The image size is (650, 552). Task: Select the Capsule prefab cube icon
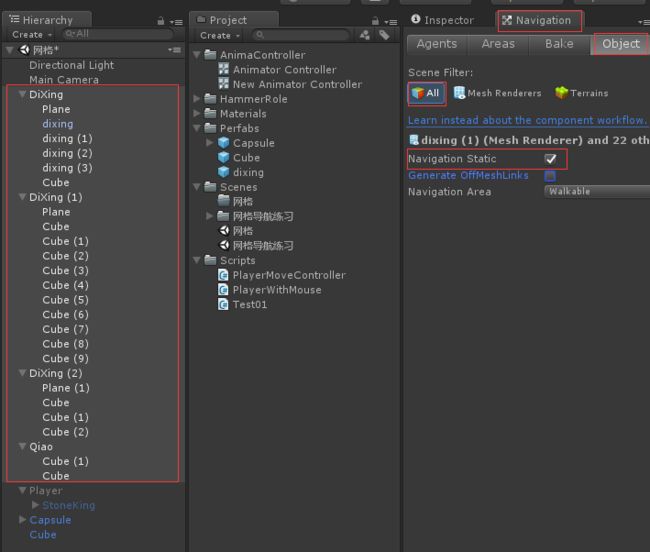pyautogui.click(x=223, y=143)
